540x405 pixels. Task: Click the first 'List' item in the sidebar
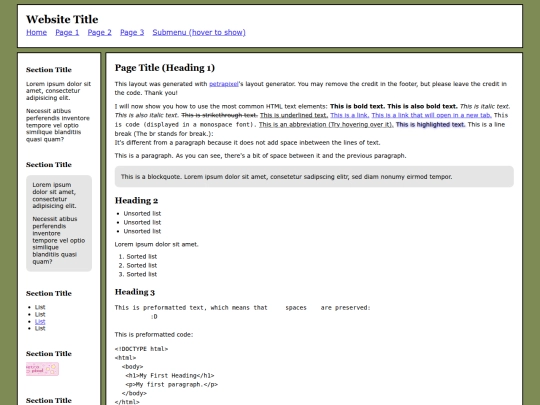coord(40,307)
